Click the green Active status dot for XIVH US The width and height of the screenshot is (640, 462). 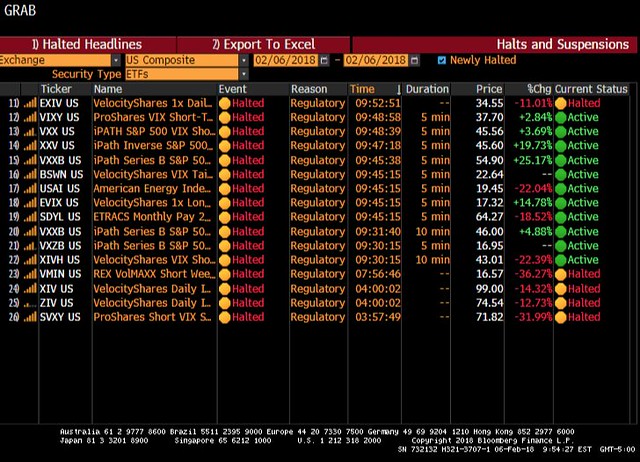click(561, 260)
